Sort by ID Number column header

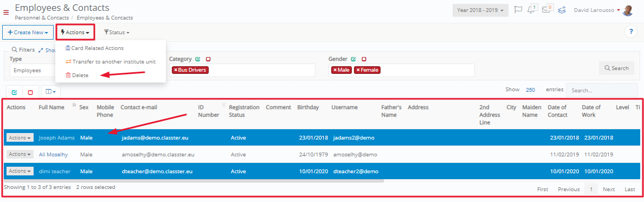209,111
